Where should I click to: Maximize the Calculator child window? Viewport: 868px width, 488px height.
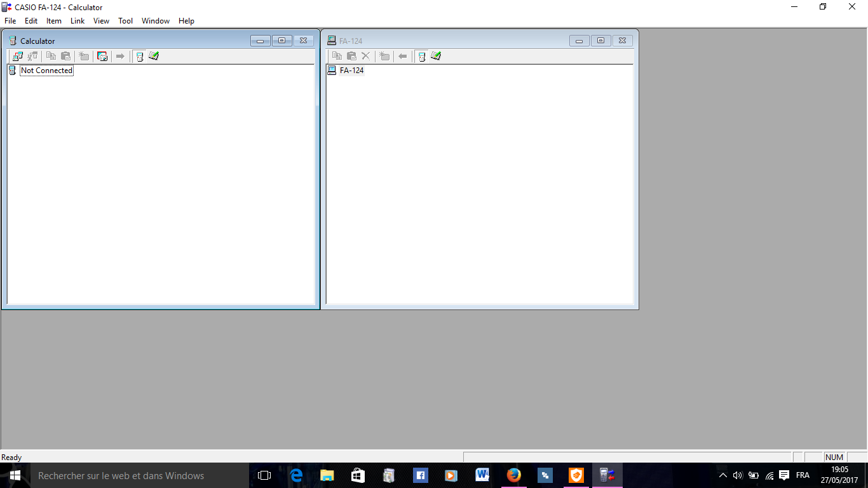click(282, 41)
